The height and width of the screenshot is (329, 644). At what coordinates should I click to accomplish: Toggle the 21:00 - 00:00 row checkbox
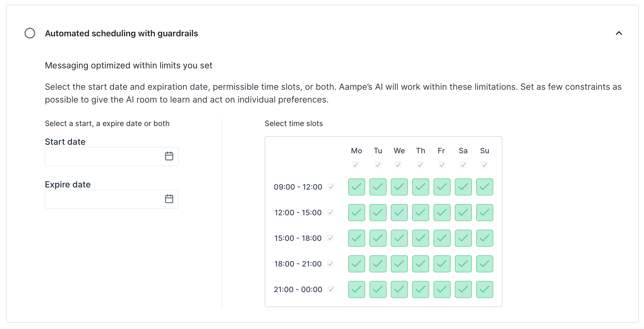pos(331,289)
